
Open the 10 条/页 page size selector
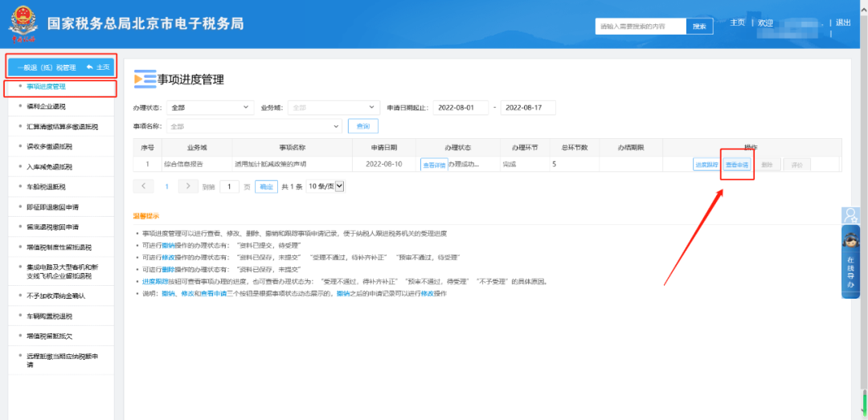point(325,186)
